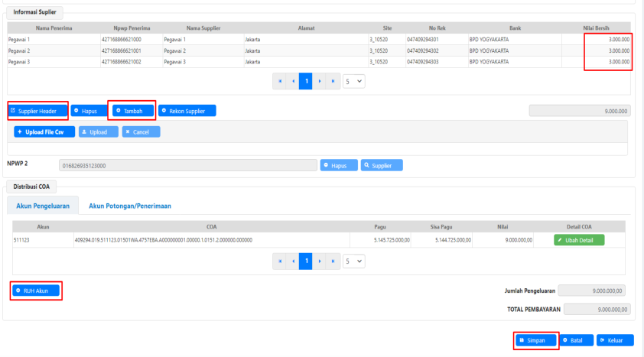
Task: Go to next page in Informasi Suplier paginator
Action: (320, 80)
